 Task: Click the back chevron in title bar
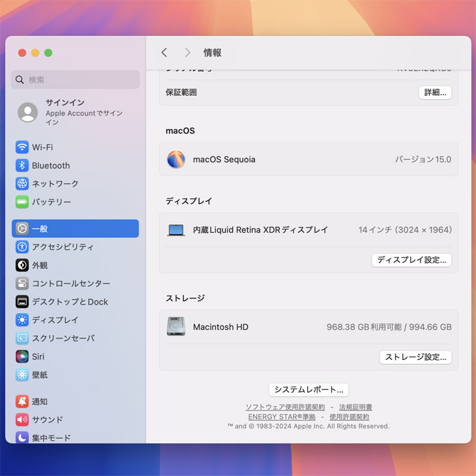point(164,53)
